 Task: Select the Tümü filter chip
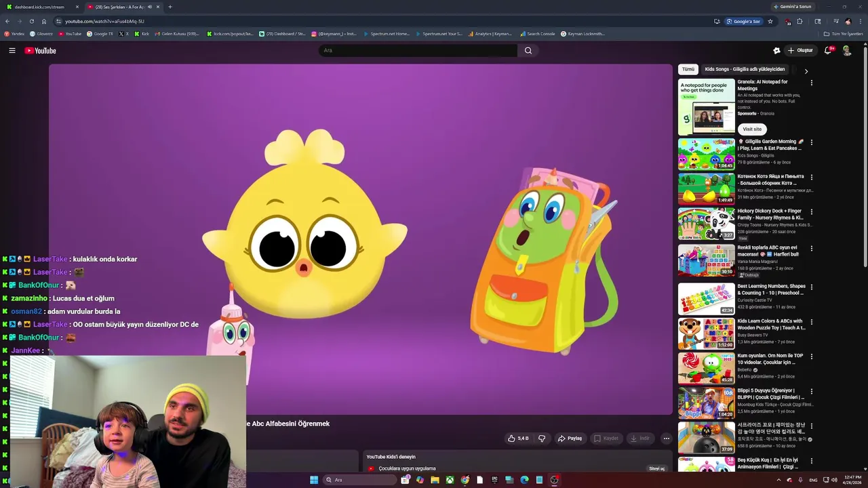pyautogui.click(x=688, y=69)
